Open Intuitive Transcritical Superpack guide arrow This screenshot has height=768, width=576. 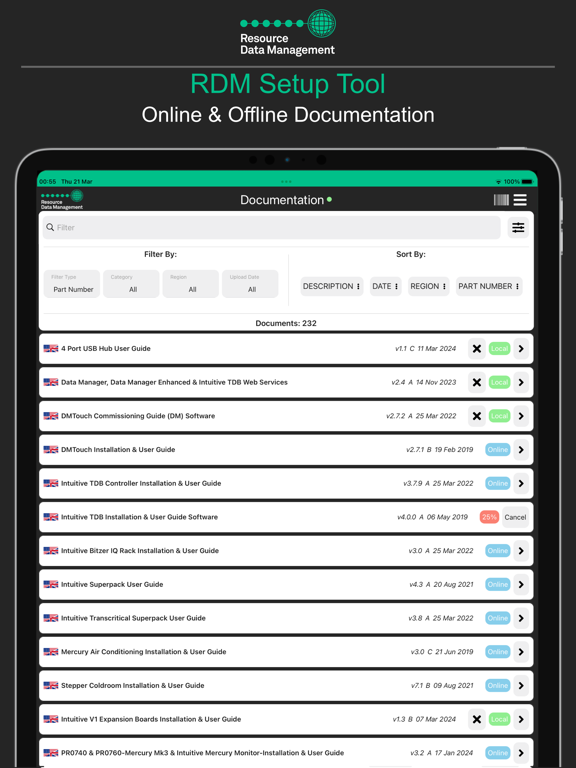521,618
